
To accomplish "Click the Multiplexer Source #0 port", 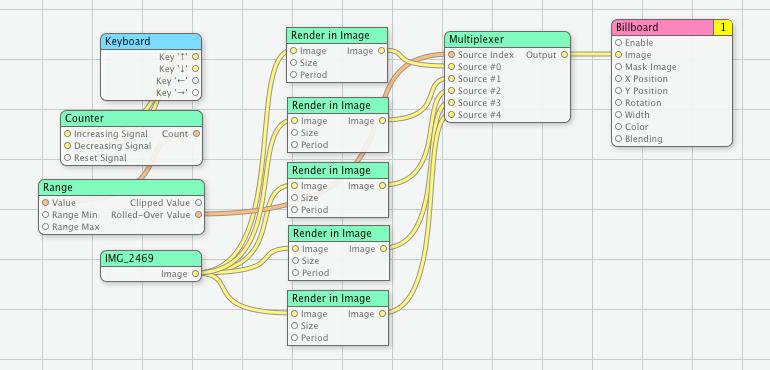I will coord(451,67).
